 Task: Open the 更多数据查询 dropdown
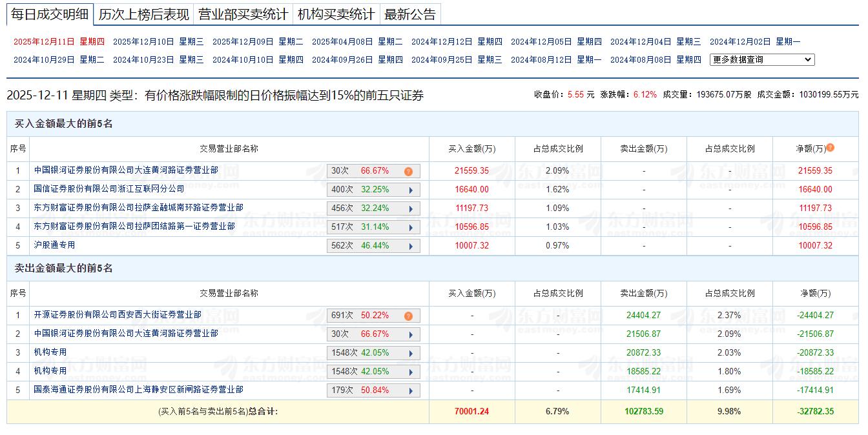point(762,60)
